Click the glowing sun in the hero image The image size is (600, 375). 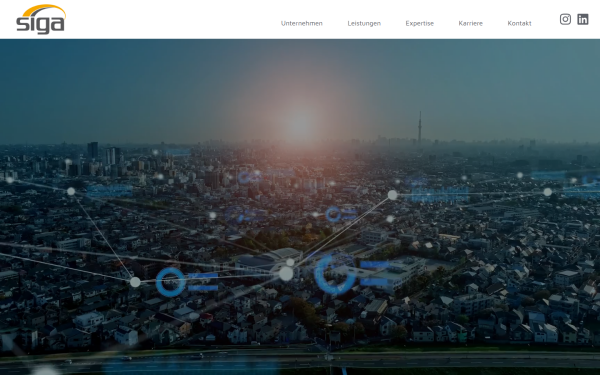pos(300,126)
